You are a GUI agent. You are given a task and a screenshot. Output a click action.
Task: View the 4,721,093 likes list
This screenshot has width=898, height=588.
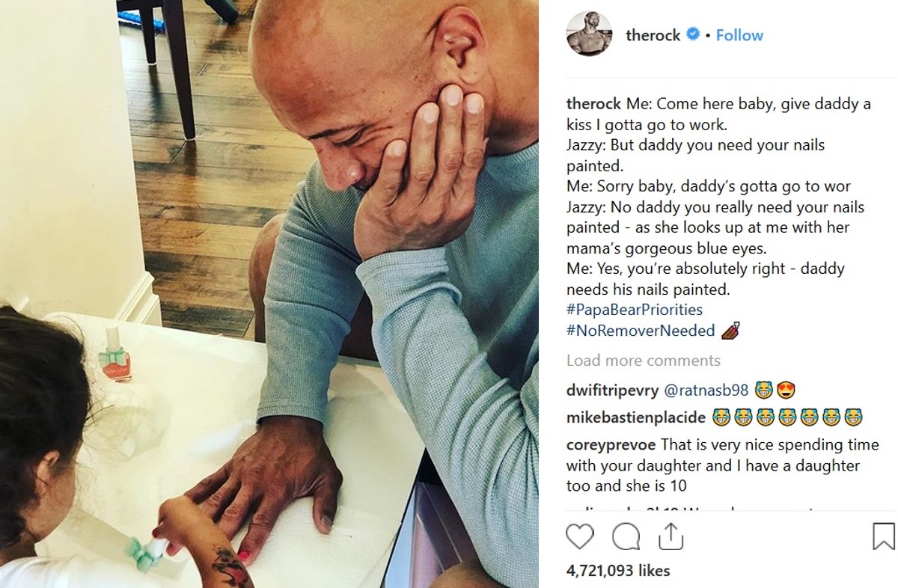(x=618, y=571)
